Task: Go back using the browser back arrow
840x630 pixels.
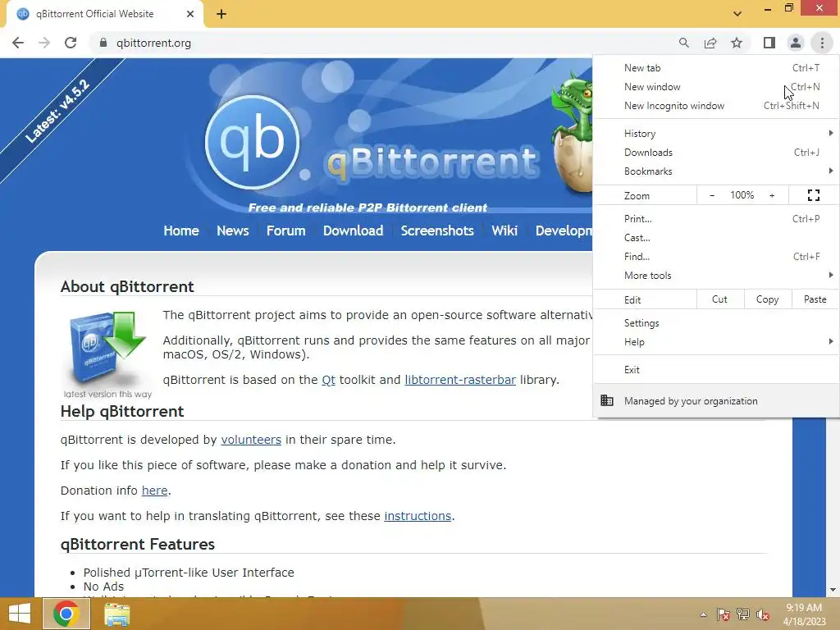Action: click(18, 43)
